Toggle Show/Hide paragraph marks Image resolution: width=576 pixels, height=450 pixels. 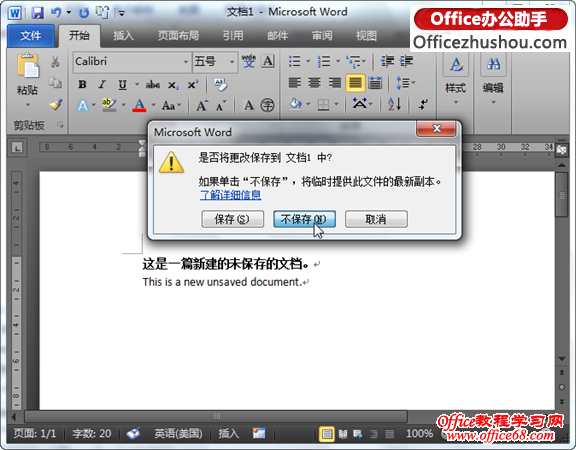tap(423, 105)
